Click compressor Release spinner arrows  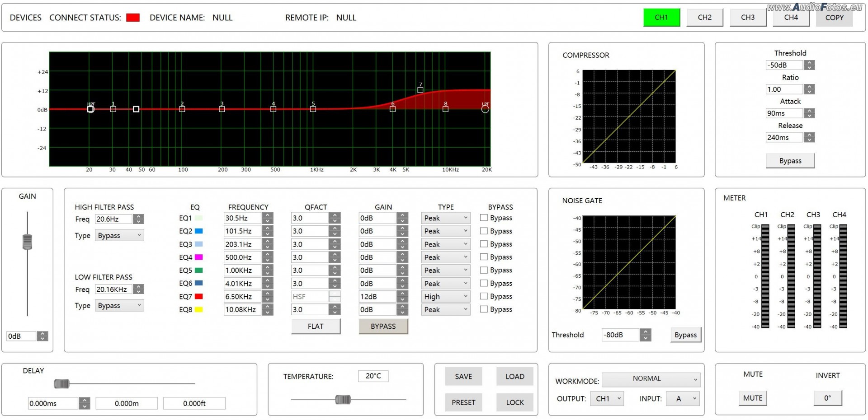(810, 137)
